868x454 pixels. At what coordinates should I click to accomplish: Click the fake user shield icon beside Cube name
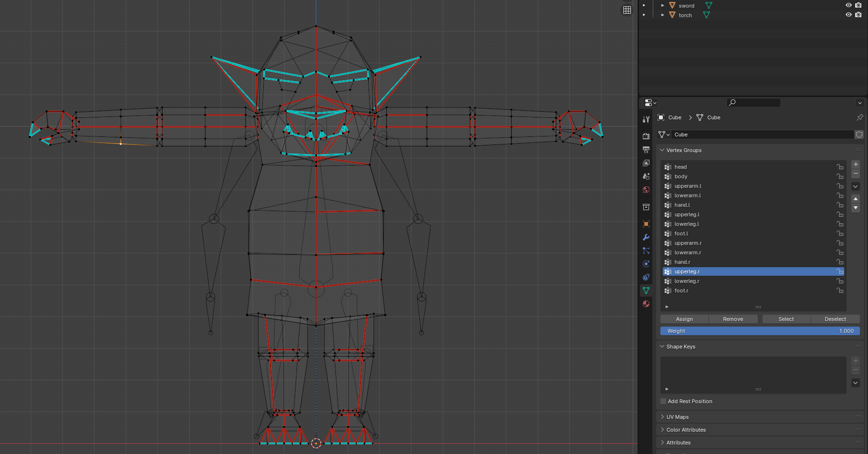point(859,135)
